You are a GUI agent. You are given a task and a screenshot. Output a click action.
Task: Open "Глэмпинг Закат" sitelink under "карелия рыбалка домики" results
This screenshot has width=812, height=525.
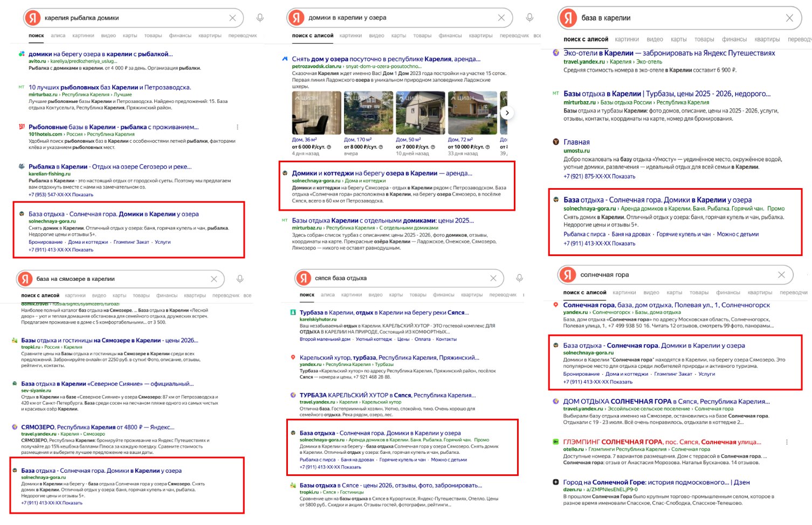point(131,242)
